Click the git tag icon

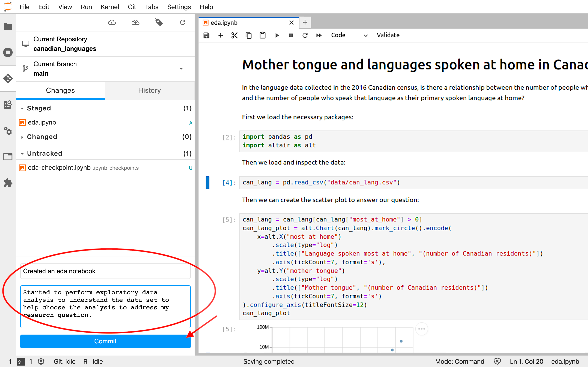click(x=159, y=23)
